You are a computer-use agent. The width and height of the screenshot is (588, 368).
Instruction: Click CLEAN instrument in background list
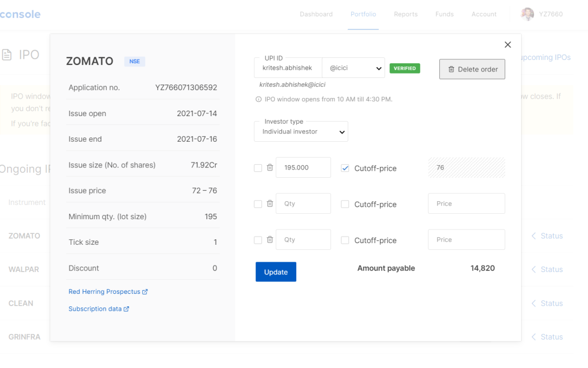[21, 303]
